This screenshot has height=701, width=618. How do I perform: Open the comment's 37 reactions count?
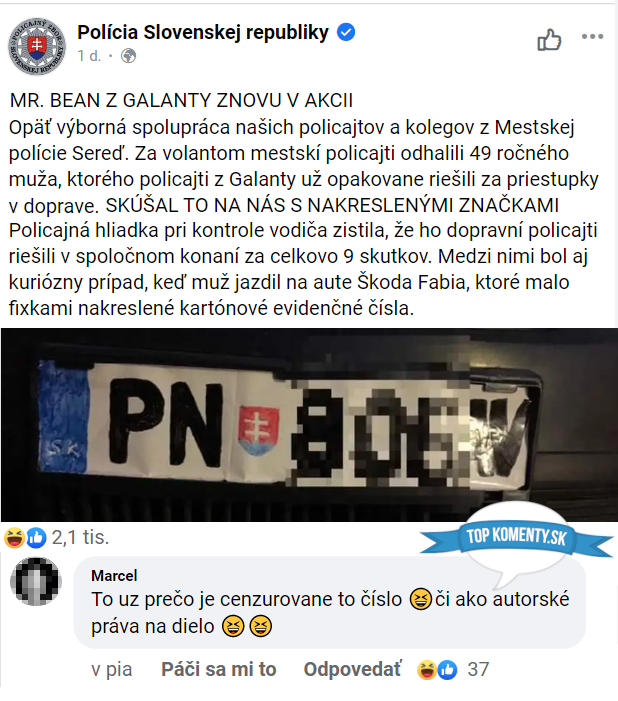(478, 670)
